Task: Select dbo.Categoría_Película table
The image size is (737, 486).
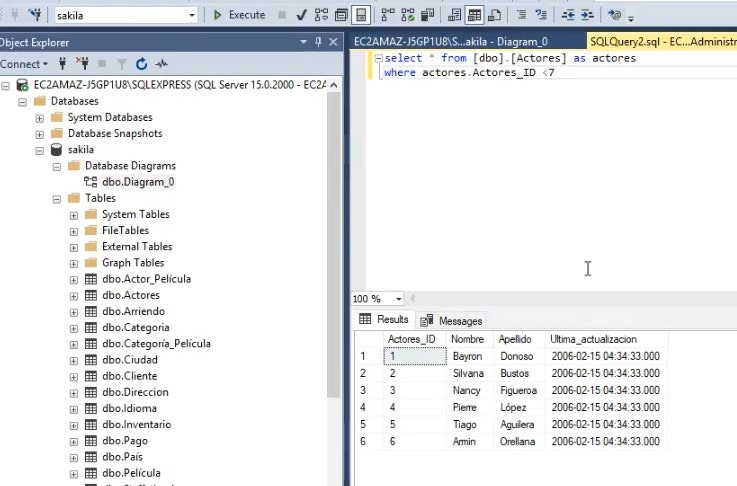Action: pos(156,344)
